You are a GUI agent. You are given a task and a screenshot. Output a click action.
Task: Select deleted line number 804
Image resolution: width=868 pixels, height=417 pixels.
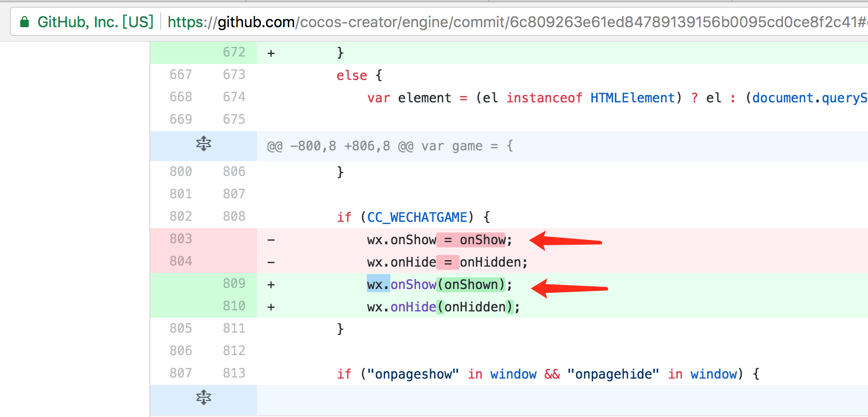181,261
